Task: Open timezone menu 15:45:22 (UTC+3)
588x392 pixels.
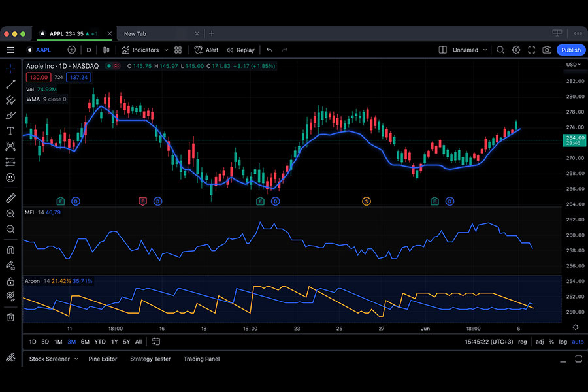Action: tap(489, 342)
